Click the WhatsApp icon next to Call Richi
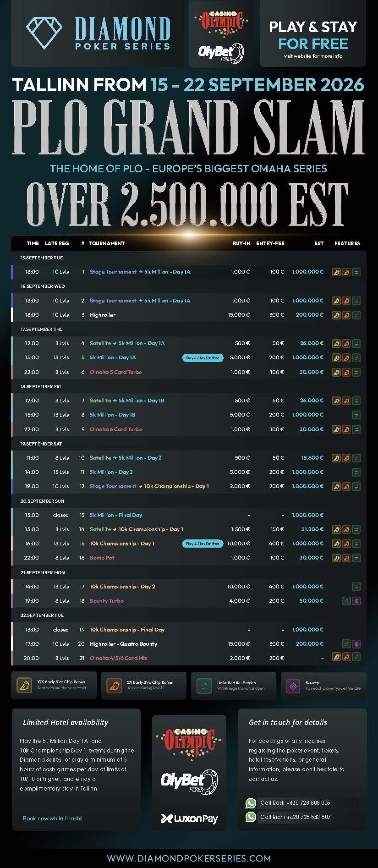Screen dimensions: 378x868 click(251, 817)
